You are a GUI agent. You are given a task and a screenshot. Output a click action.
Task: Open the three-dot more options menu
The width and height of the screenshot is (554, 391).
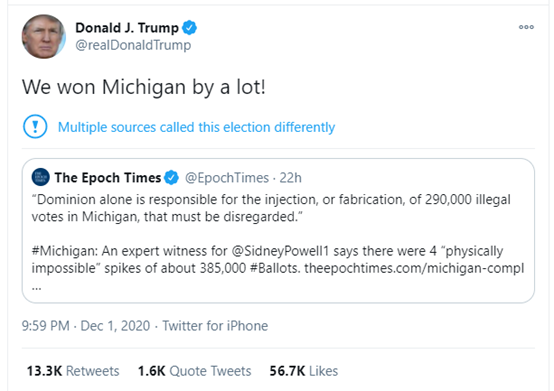526,27
